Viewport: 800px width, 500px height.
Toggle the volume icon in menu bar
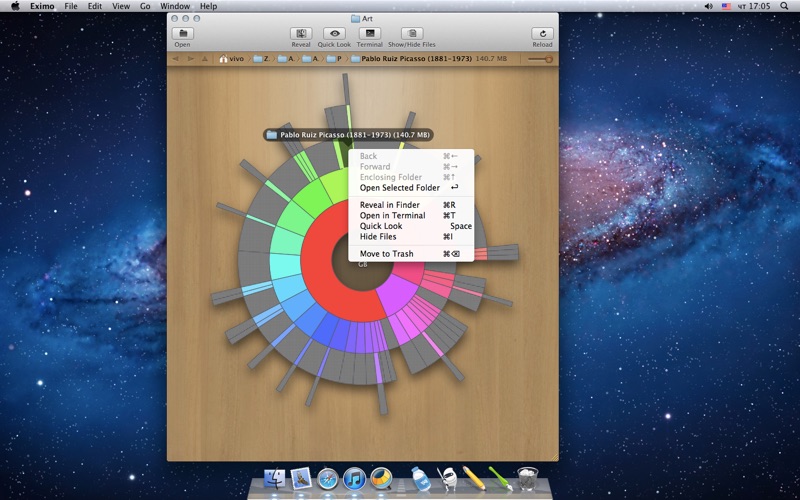point(708,6)
